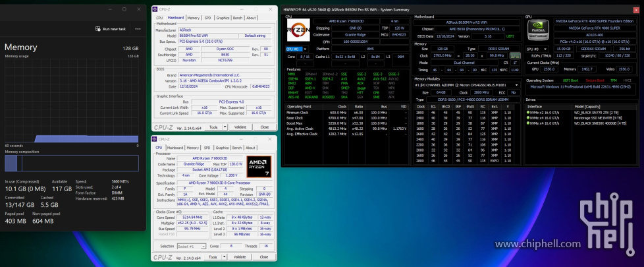The height and width of the screenshot is (267, 644).
Task: Click the Default string field in CPU-Z Mainboard
Action: (x=255, y=36)
